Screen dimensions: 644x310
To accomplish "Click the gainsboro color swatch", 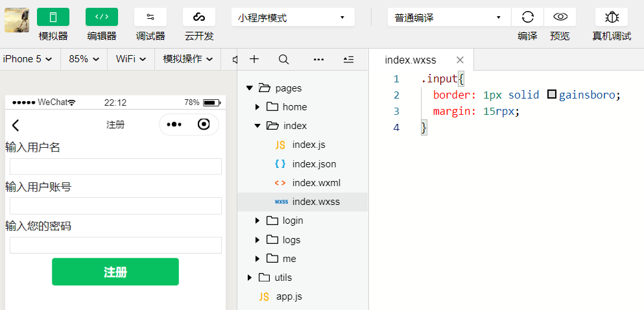I will coord(552,95).
